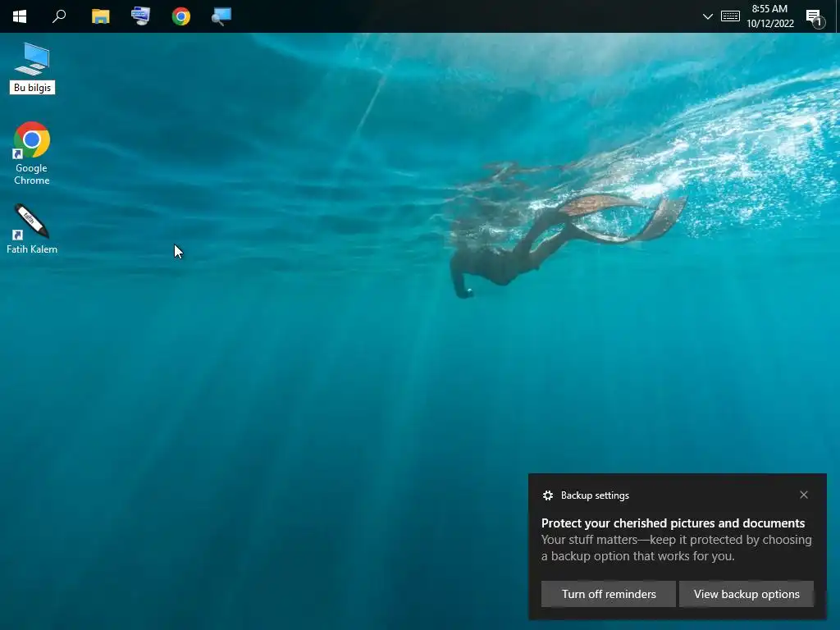Dismiss the Backup settings notification
This screenshot has width=840, height=630.
point(804,495)
